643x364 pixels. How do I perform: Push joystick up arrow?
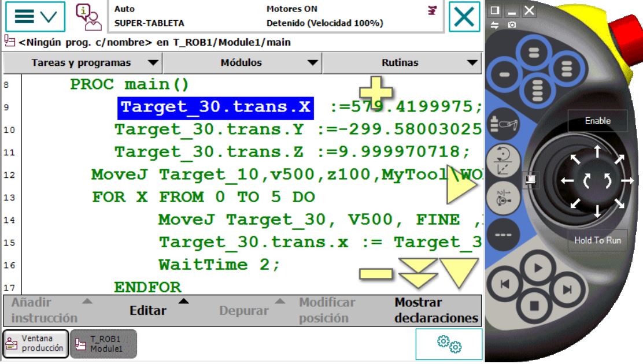pos(597,151)
